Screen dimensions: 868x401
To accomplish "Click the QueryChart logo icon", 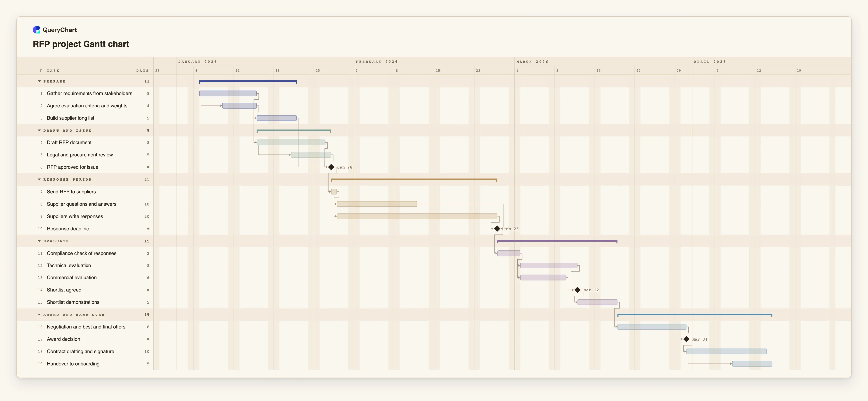I will click(36, 30).
